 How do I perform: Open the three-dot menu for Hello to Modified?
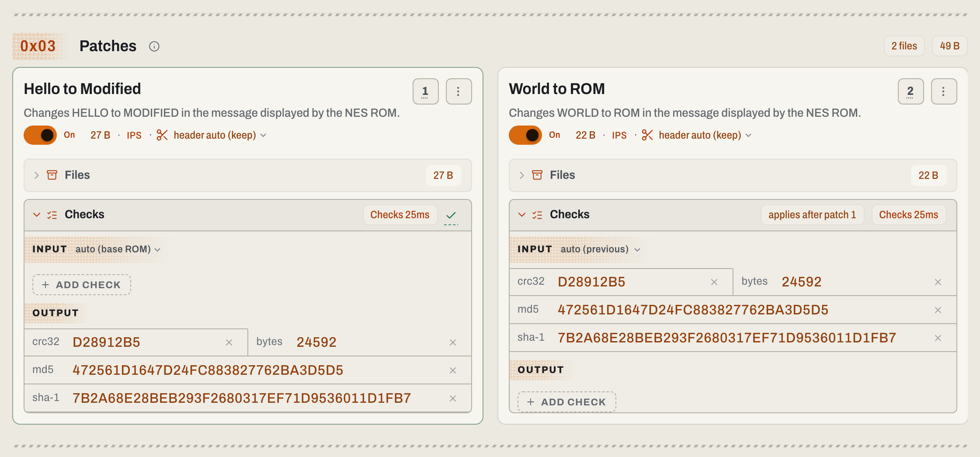[x=459, y=91]
